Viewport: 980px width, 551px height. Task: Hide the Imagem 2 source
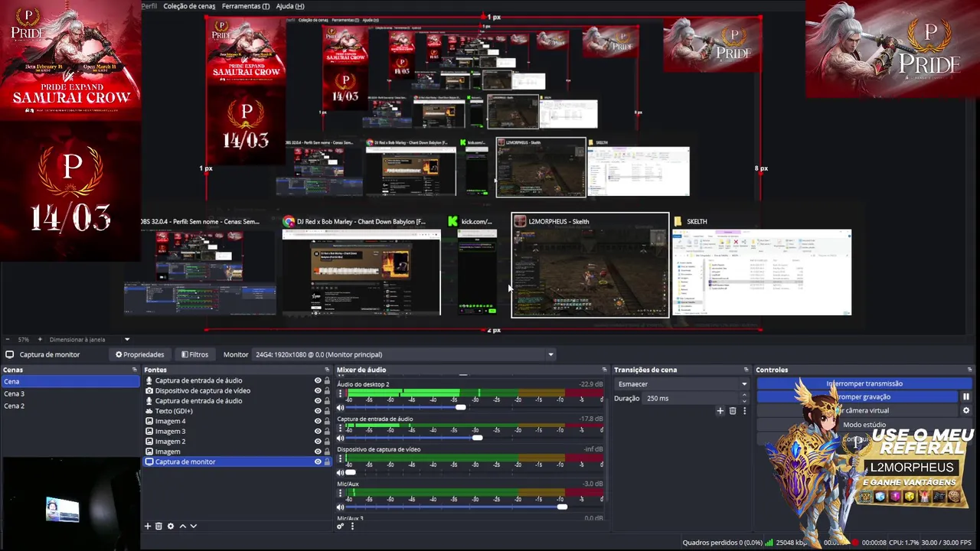coord(318,442)
